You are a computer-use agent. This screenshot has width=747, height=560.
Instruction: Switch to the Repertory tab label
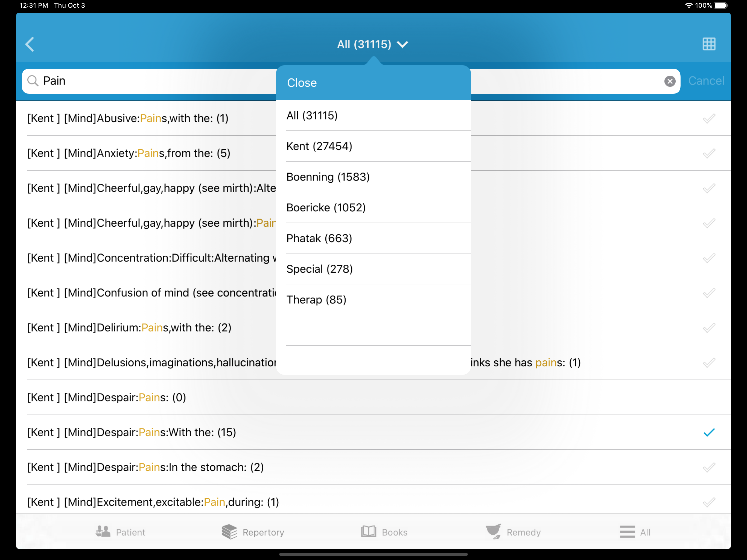[263, 532]
